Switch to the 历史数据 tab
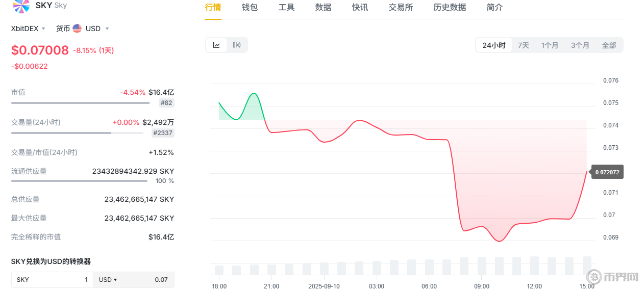The image size is (644, 291). (450, 7)
